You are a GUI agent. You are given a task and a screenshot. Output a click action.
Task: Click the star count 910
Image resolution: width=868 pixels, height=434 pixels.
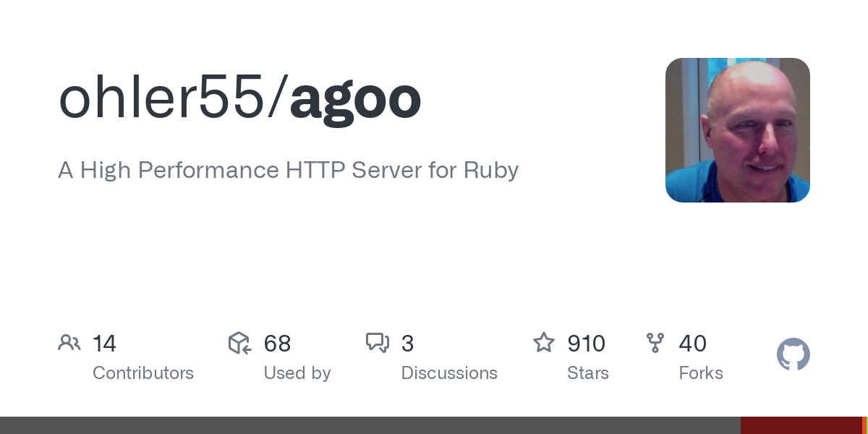pyautogui.click(x=587, y=344)
